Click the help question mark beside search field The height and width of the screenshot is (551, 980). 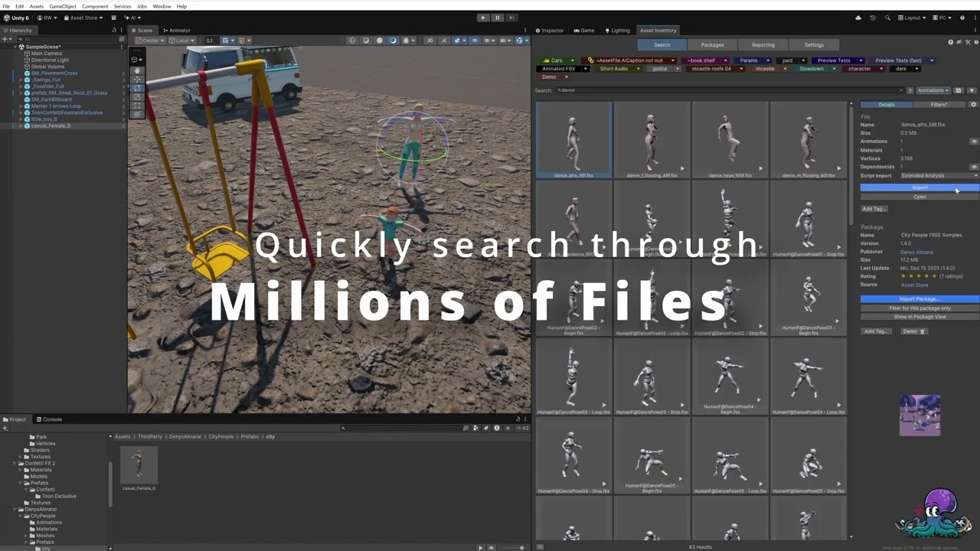point(910,90)
